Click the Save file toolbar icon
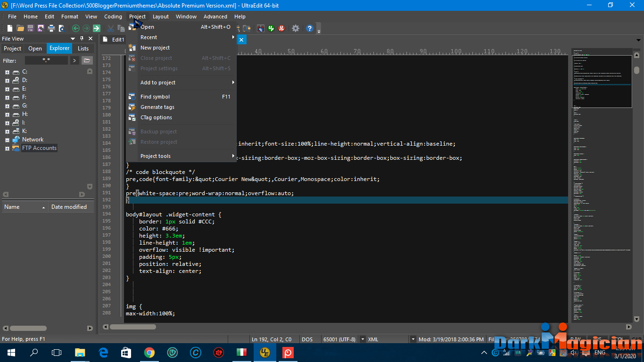This screenshot has height=362, width=644. [x=31, y=28]
